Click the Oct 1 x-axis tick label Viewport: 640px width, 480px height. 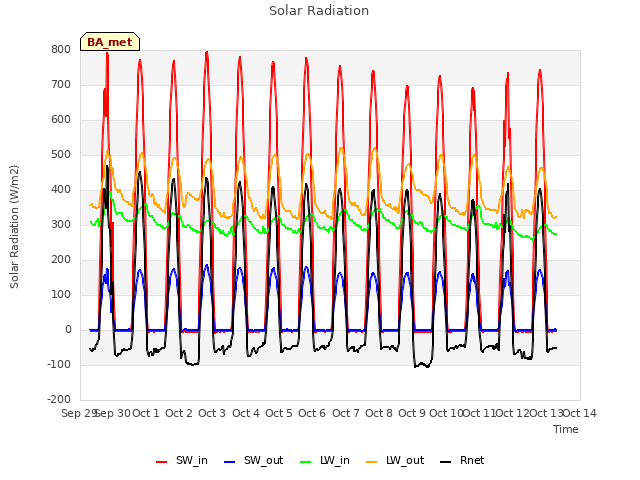[x=146, y=413]
